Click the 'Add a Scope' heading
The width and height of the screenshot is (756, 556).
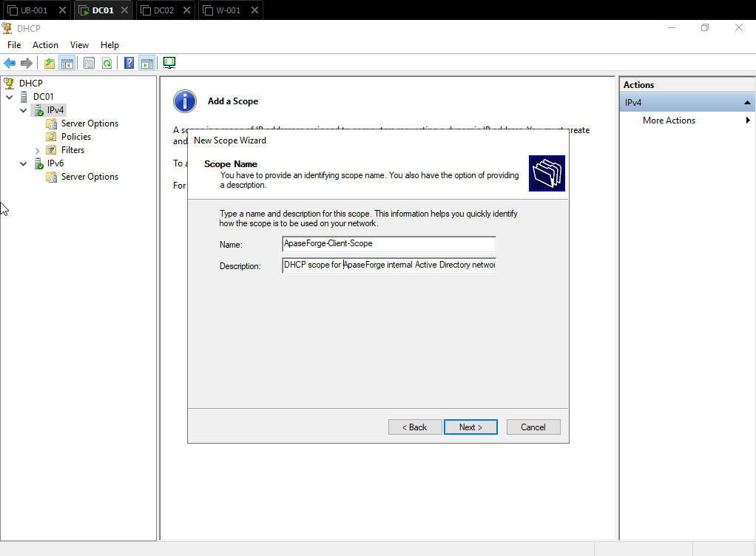233,101
